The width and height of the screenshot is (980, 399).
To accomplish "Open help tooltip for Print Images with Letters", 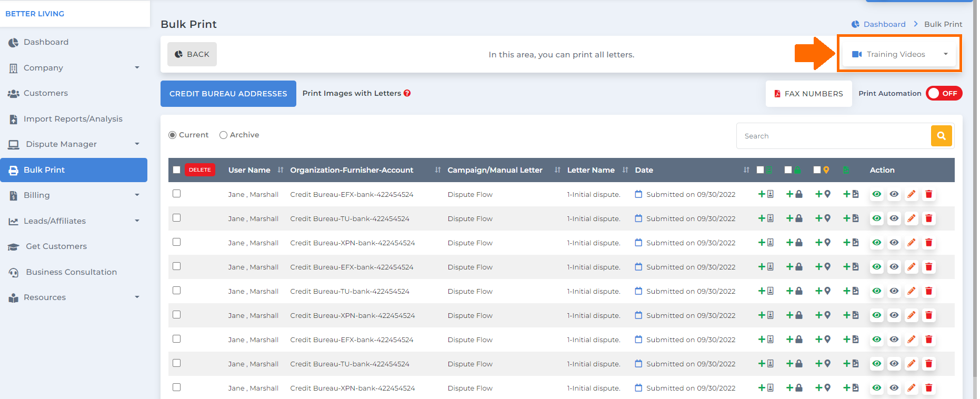I will point(407,93).
